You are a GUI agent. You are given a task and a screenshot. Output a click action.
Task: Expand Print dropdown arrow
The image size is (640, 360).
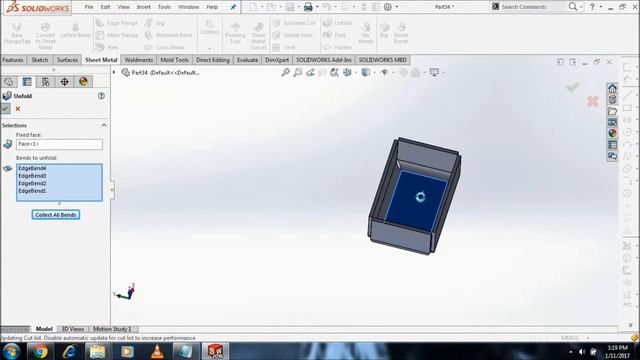click(x=317, y=7)
